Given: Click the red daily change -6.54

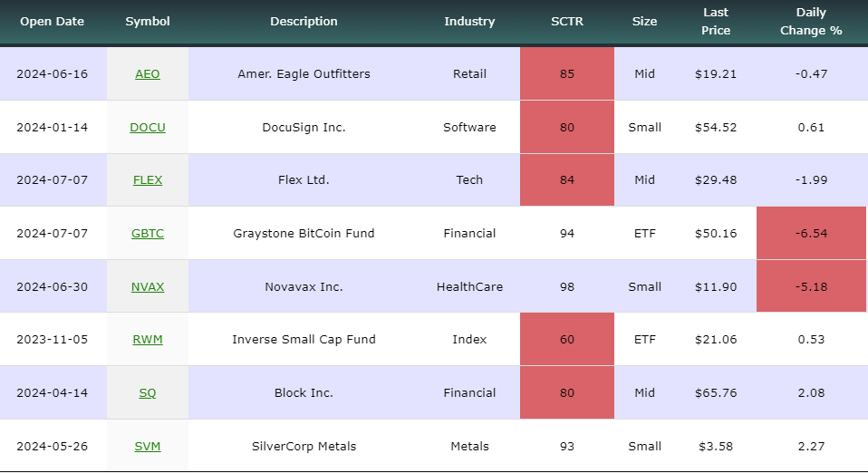Looking at the screenshot, I should coord(811,233).
